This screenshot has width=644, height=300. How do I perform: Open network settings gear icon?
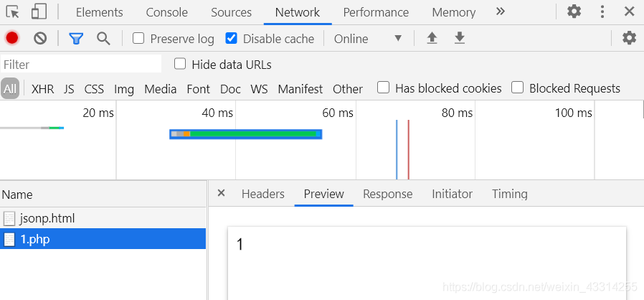pyautogui.click(x=629, y=38)
